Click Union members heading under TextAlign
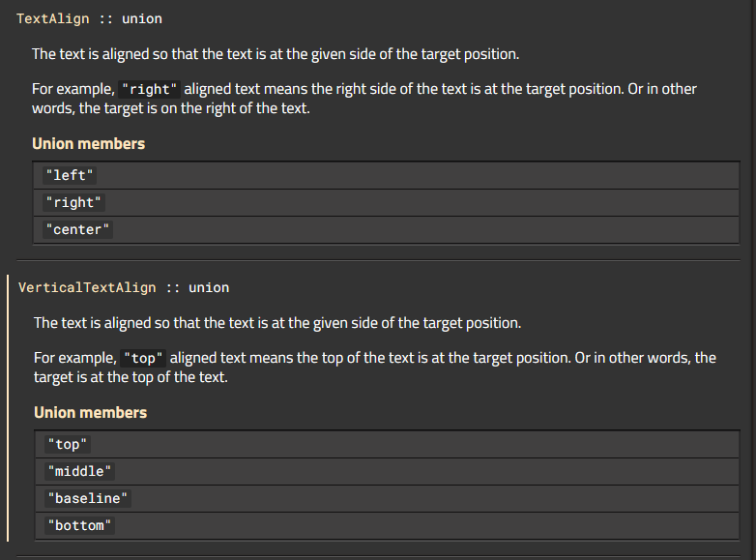756x560 pixels. coord(88,144)
